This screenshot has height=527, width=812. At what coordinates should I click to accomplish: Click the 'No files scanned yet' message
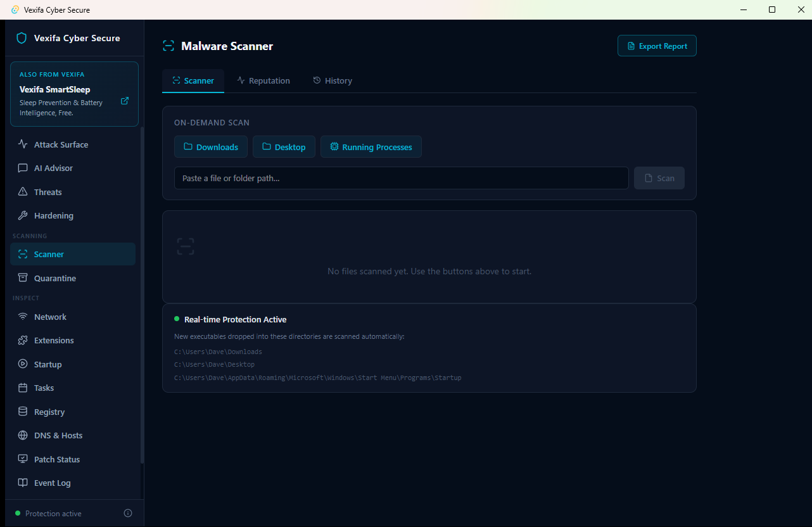429,271
